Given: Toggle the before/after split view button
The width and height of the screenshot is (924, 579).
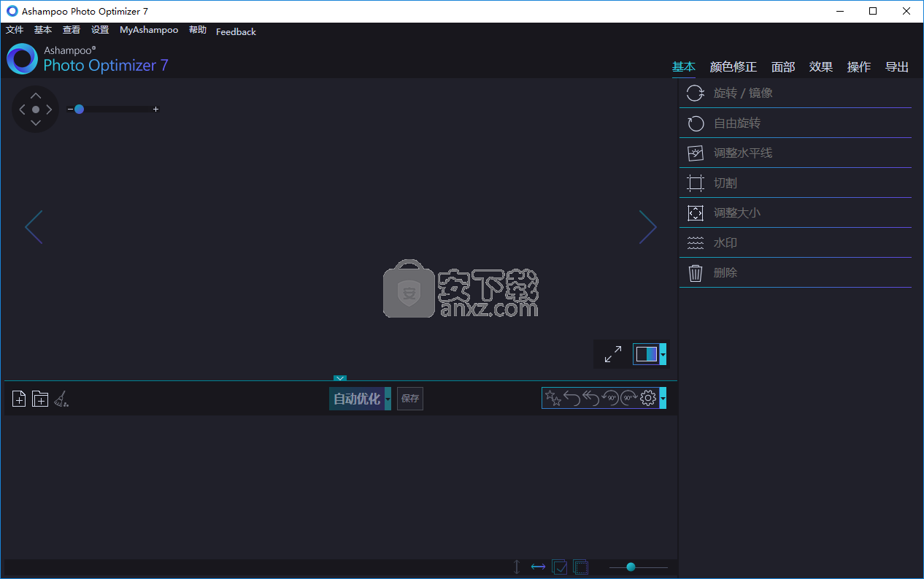Looking at the screenshot, I should pyautogui.click(x=646, y=354).
